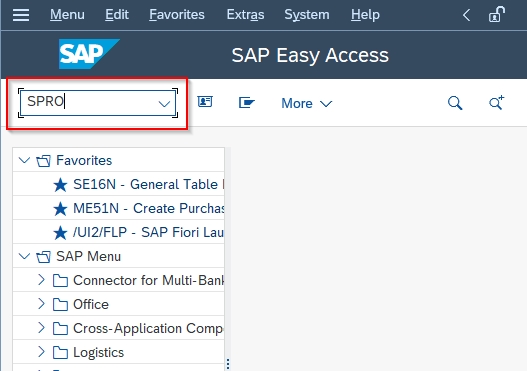The width and height of the screenshot is (527, 371).
Task: Select the Favorites tree node
Action: click(84, 160)
